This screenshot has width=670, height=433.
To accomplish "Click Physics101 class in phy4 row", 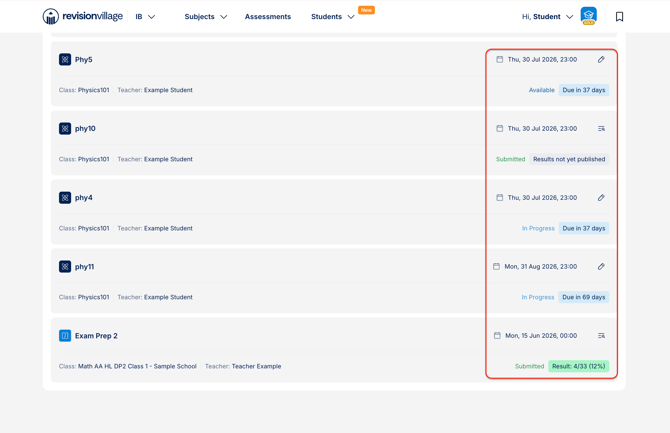I will pyautogui.click(x=94, y=229).
